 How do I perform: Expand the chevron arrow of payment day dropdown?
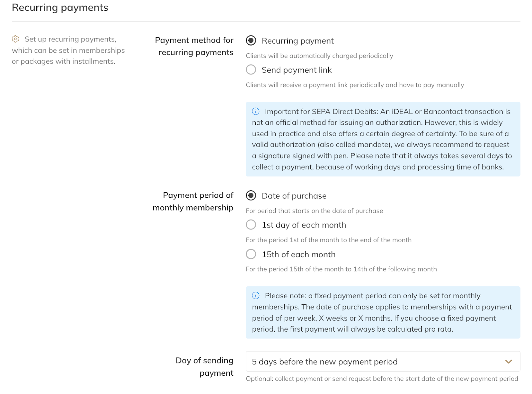coord(508,361)
